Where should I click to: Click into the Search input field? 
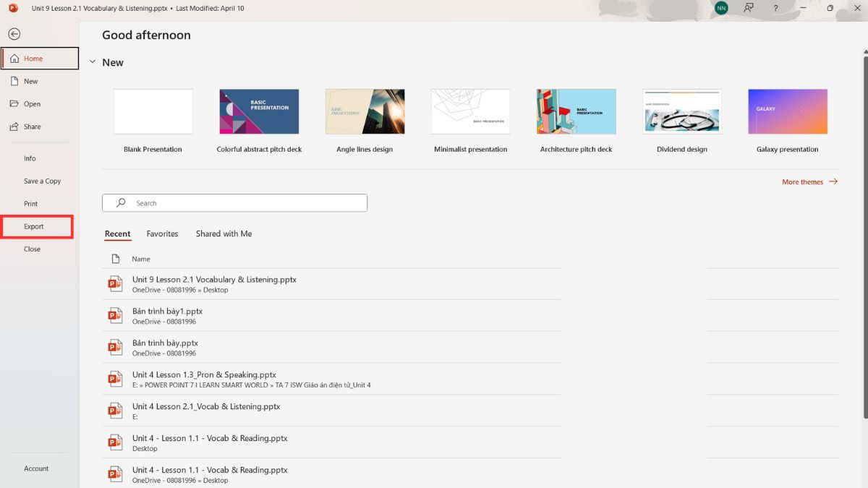coord(246,203)
